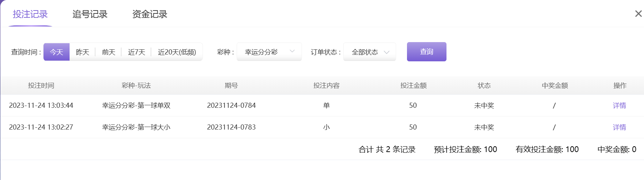Show records for 近7天

137,52
